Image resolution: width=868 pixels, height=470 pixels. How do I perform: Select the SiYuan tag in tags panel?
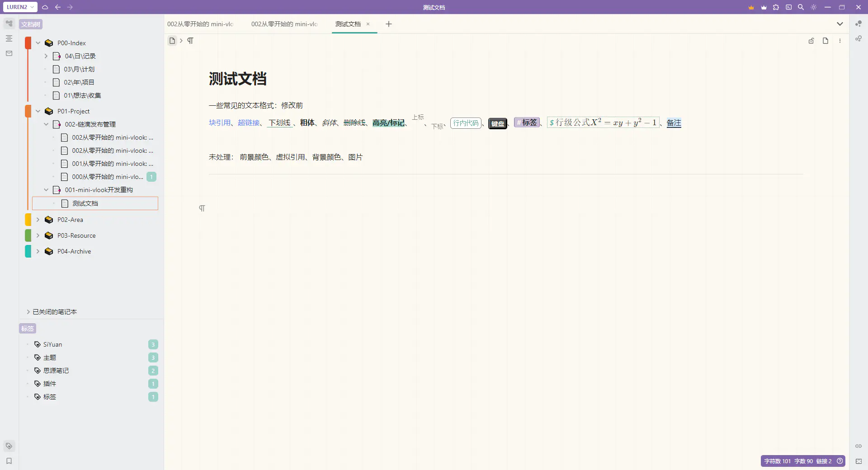click(52, 344)
